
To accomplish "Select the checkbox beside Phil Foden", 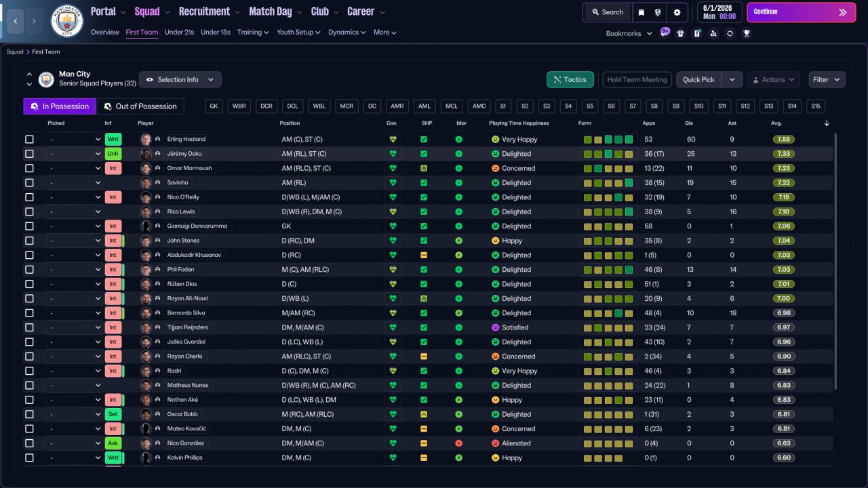I will point(29,270).
